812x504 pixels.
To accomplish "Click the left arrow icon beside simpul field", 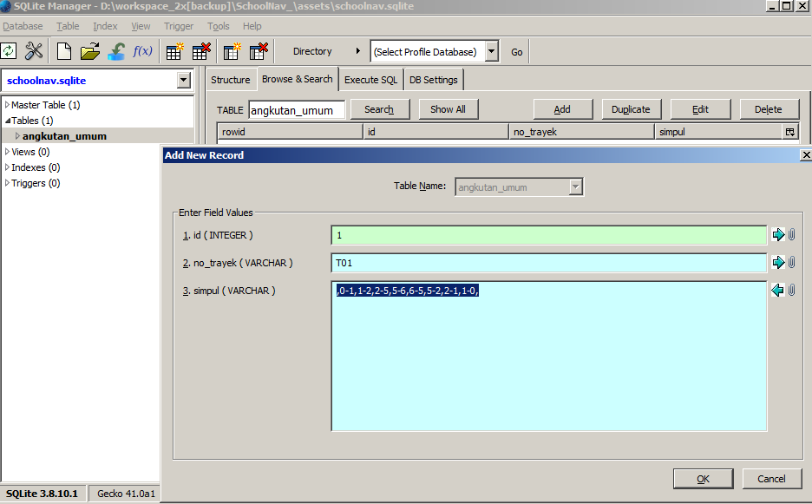I will (x=778, y=291).
